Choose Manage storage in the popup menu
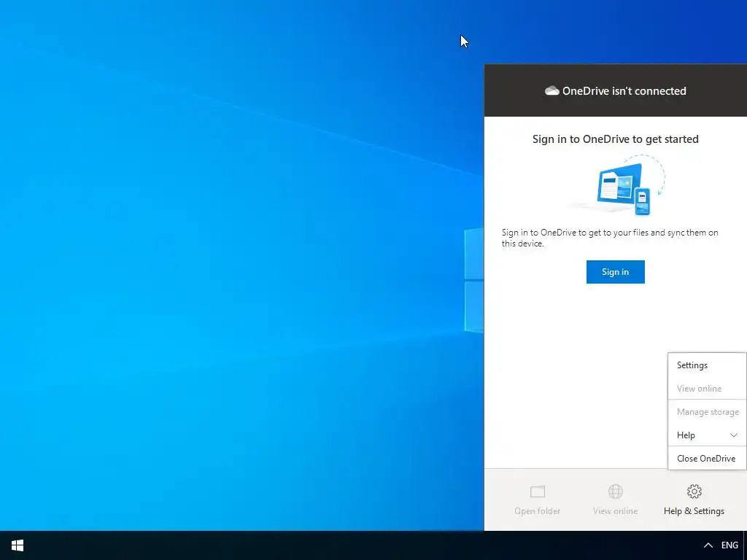This screenshot has width=747, height=560. coord(707,412)
